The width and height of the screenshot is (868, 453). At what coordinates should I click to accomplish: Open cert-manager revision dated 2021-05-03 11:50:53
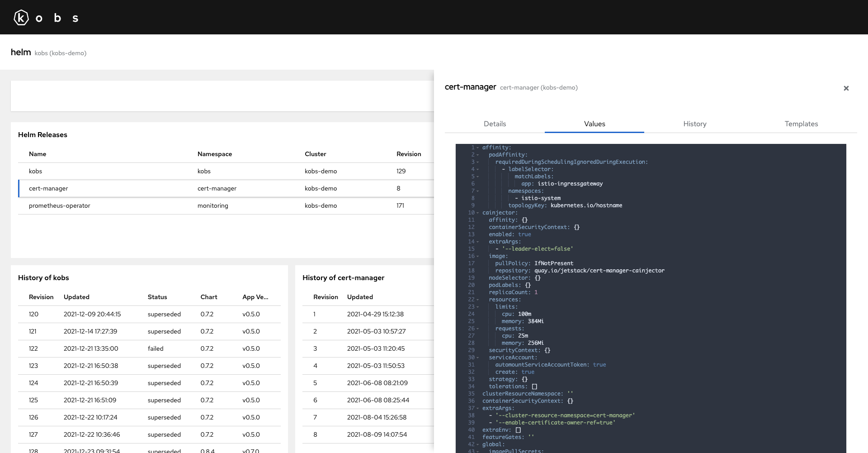(x=368, y=366)
